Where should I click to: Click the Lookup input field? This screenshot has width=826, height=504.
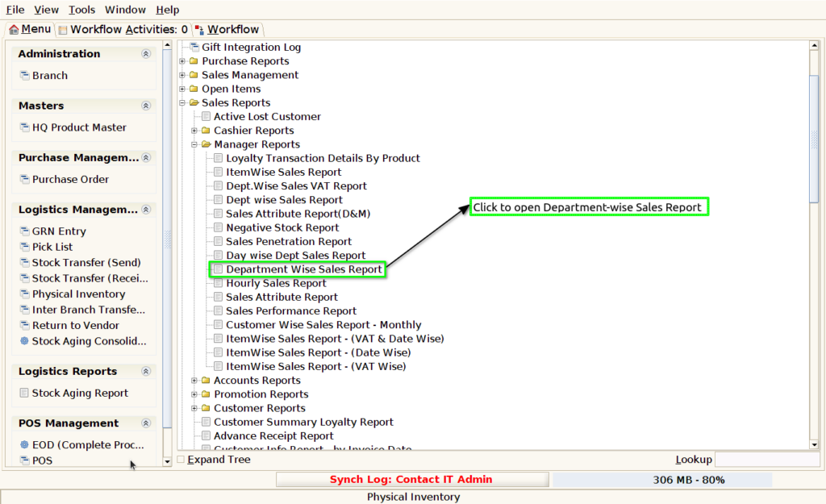[767, 459]
